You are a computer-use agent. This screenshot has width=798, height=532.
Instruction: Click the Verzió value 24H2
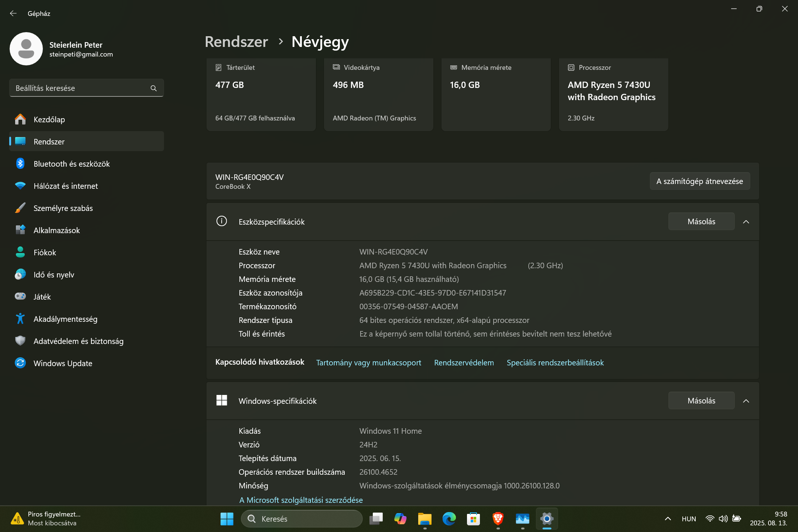tap(368, 444)
